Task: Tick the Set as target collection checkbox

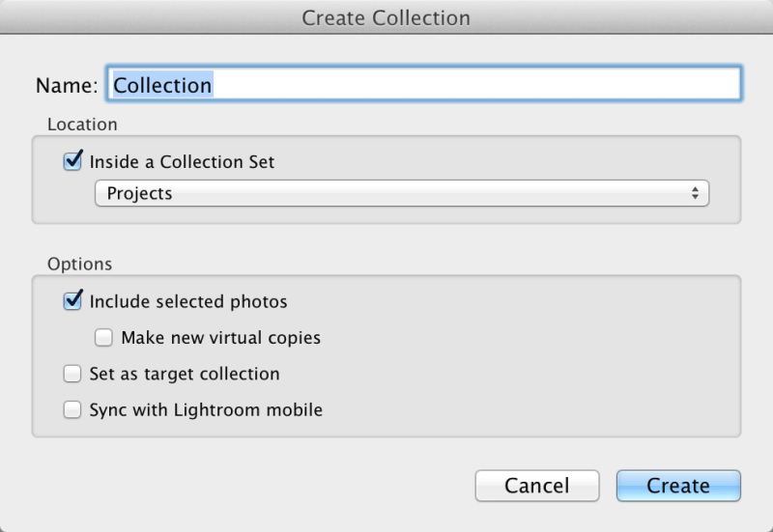Action: click(x=72, y=374)
